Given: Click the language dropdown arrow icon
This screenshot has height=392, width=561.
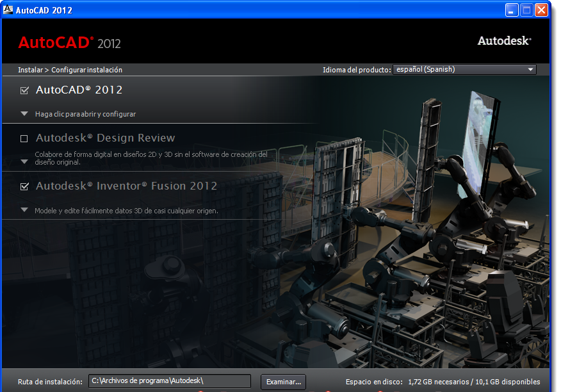Looking at the screenshot, I should (530, 69).
